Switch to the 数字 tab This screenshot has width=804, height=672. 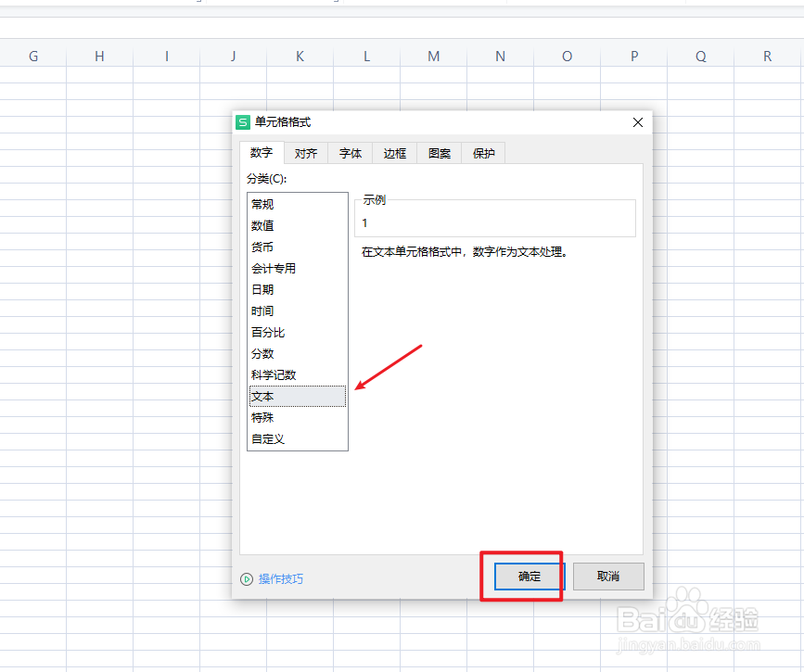click(262, 153)
